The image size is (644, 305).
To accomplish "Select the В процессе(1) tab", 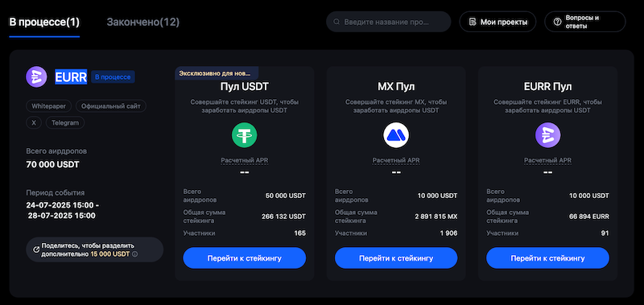I will (x=44, y=23).
